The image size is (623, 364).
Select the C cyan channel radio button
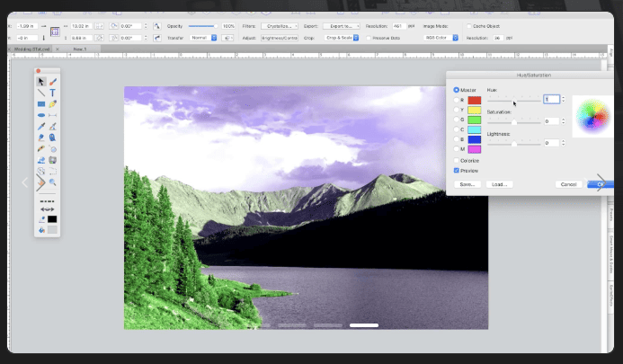[456, 129]
